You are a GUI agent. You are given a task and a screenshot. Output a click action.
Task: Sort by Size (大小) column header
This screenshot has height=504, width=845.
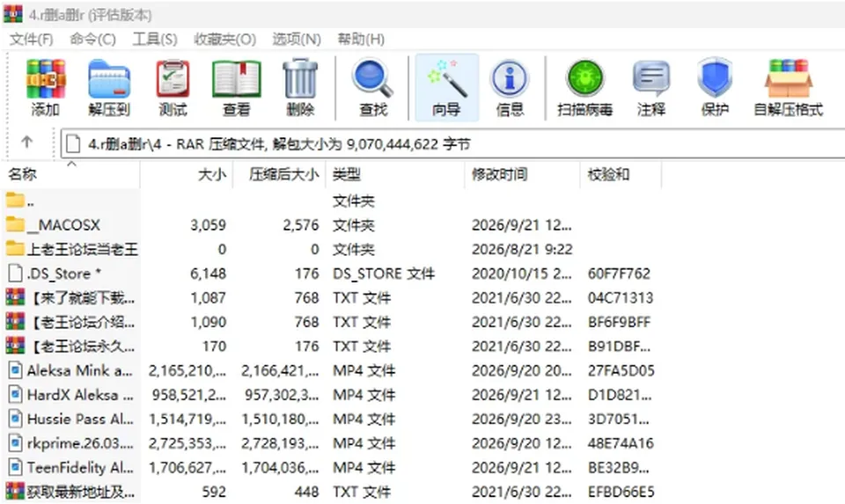coord(187,174)
